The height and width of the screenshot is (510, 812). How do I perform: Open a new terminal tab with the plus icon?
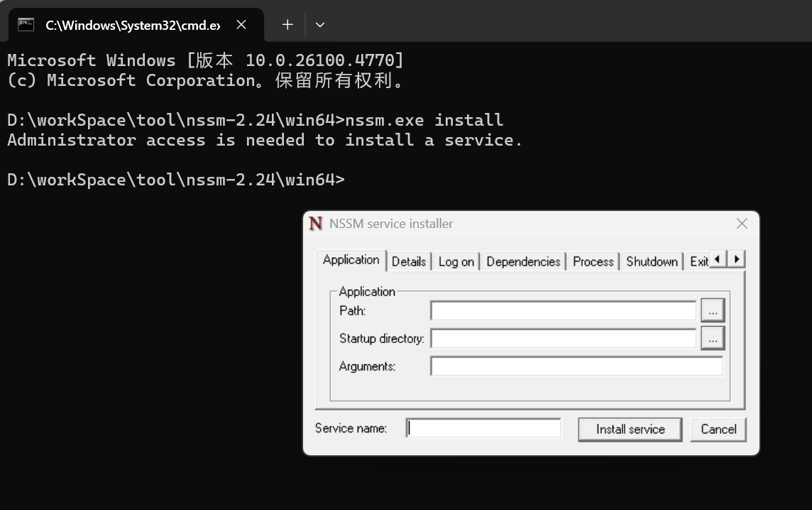[x=287, y=24]
